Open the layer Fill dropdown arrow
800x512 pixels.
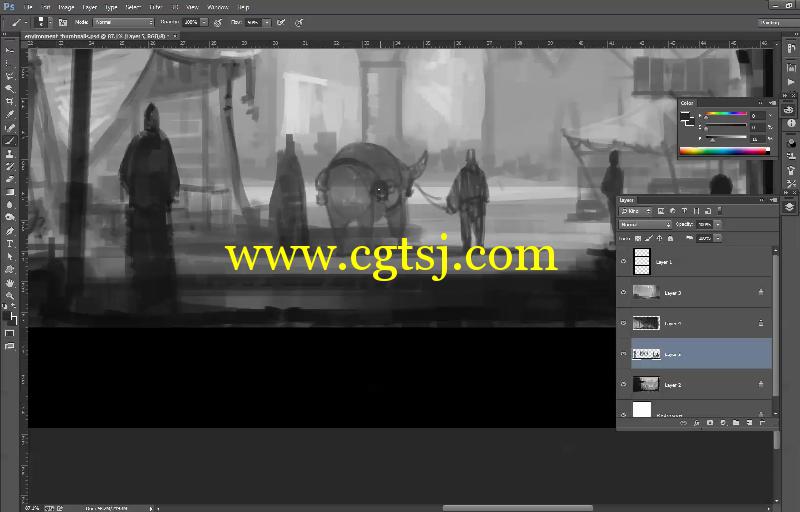[718, 238]
